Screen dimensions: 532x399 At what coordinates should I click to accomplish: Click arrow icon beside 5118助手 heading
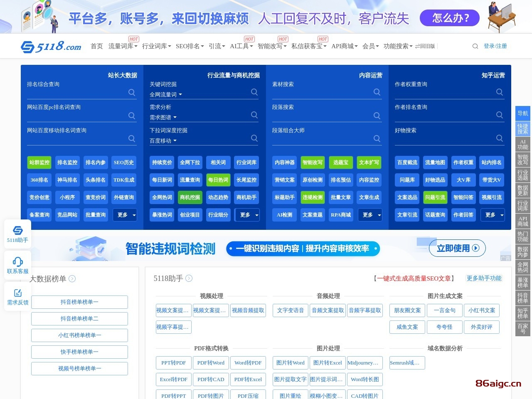pyautogui.click(x=189, y=278)
